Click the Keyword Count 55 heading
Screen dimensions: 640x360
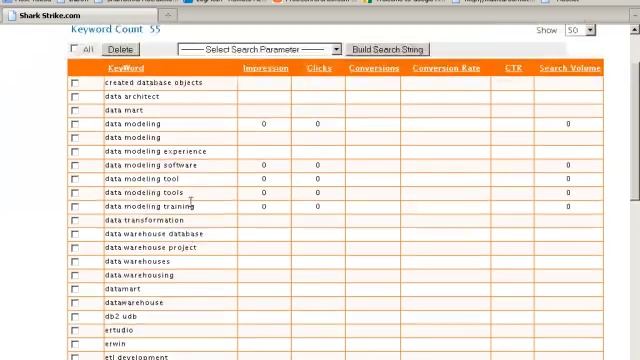pyautogui.click(x=116, y=29)
